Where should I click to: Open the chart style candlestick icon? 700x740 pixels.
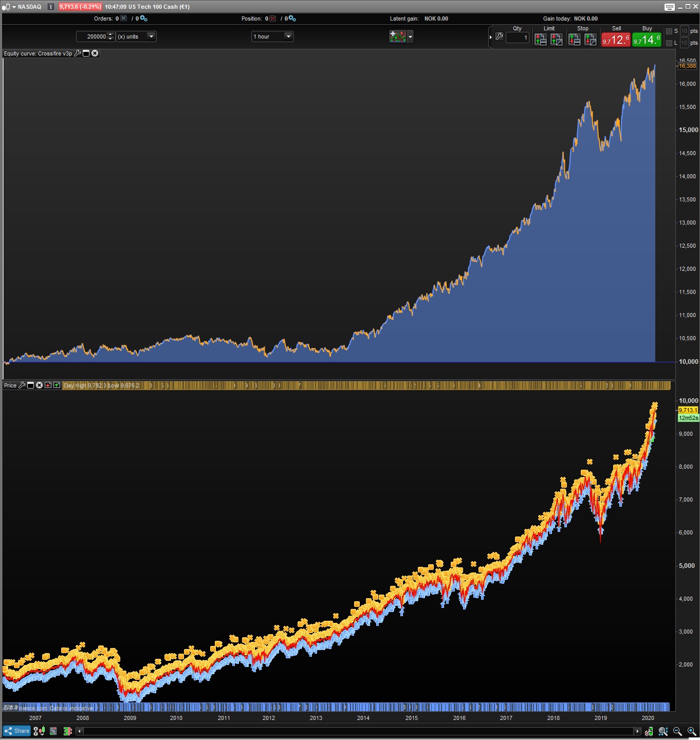click(x=6, y=7)
